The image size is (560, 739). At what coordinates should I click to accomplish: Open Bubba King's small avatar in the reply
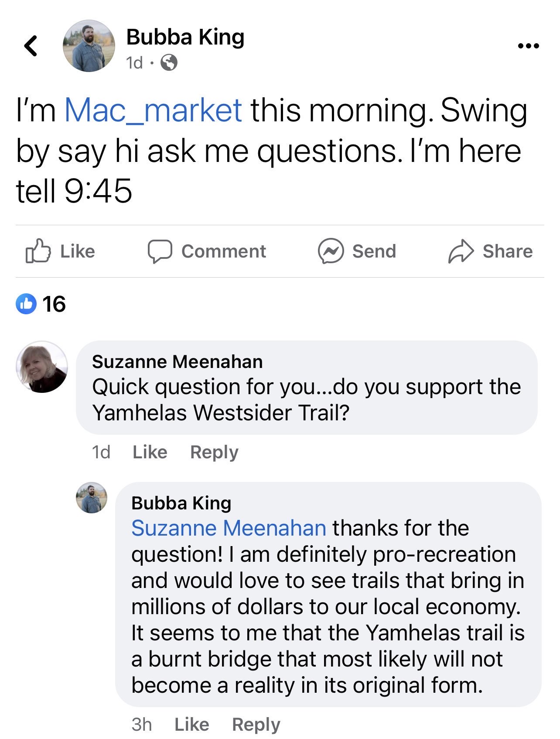pyautogui.click(x=92, y=498)
